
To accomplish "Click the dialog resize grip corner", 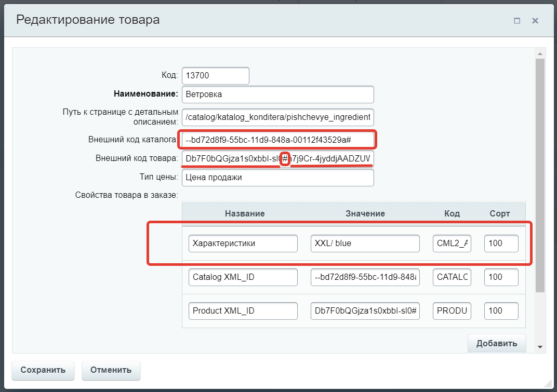I will (x=549, y=384).
